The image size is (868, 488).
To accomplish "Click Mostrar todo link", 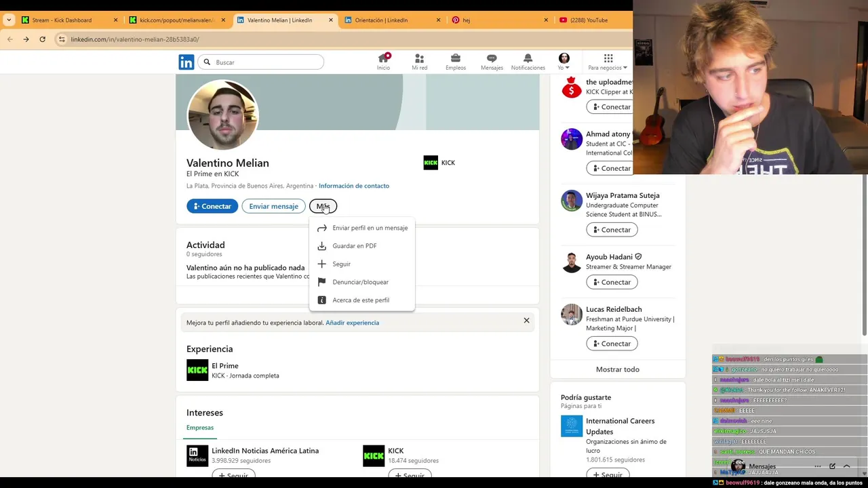I will point(618,369).
